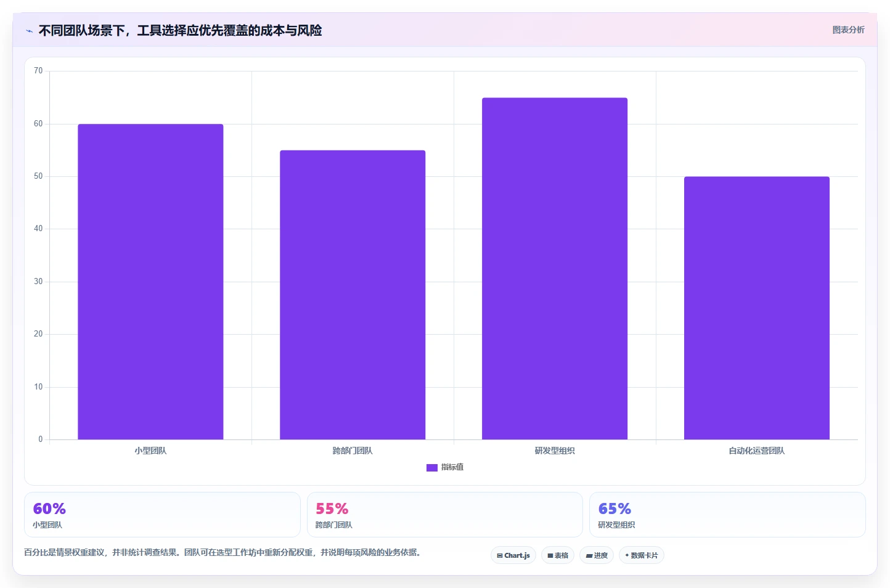
Task: Click the 自动化运营团队 bar in the chart
Action: tap(757, 308)
